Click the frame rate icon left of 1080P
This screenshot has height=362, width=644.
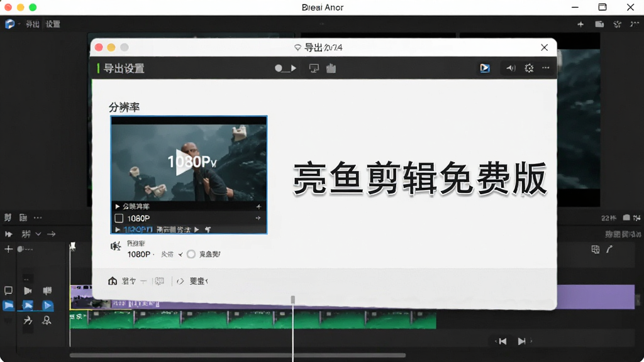point(116,246)
